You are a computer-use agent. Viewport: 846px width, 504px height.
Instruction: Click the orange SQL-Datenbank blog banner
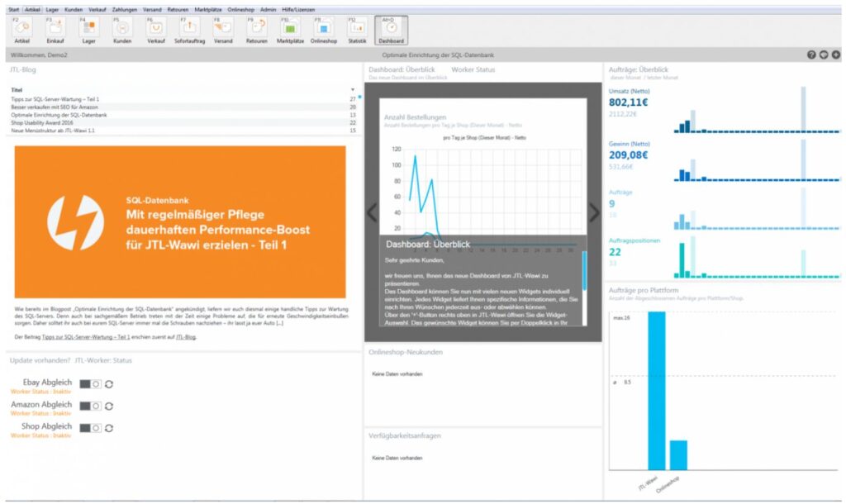180,222
